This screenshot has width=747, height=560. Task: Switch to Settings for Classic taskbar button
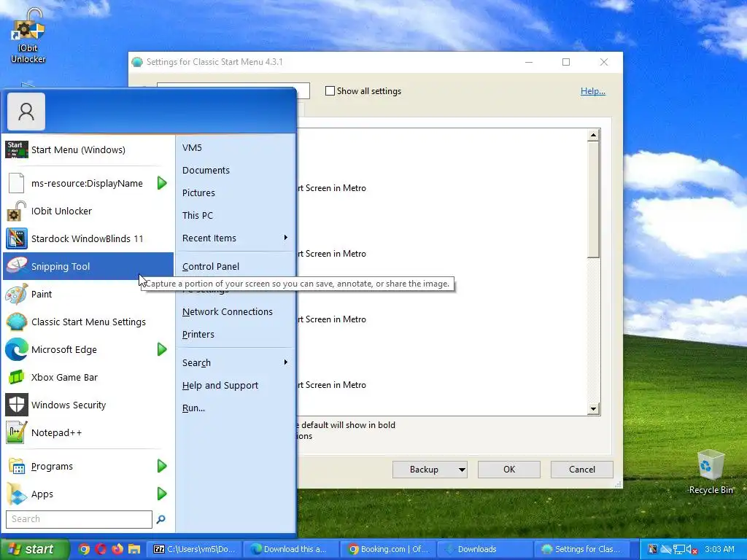click(581, 549)
